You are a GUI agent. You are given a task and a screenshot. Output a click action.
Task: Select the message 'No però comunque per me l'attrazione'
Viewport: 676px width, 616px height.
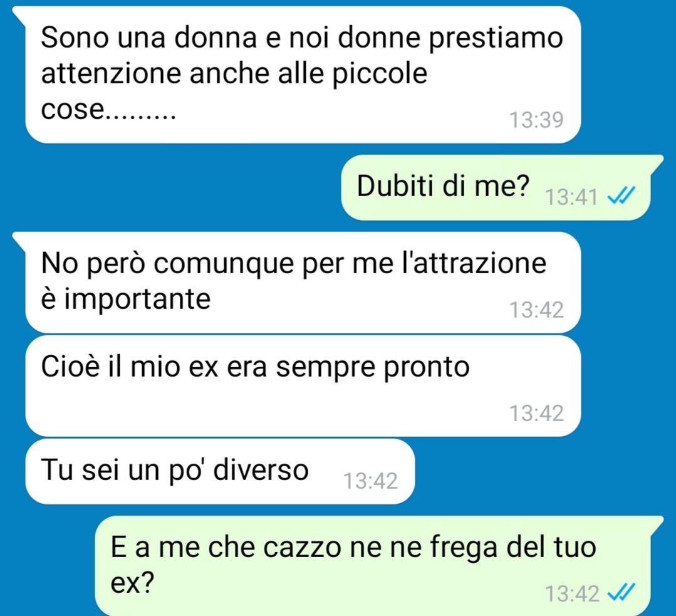coord(303,283)
